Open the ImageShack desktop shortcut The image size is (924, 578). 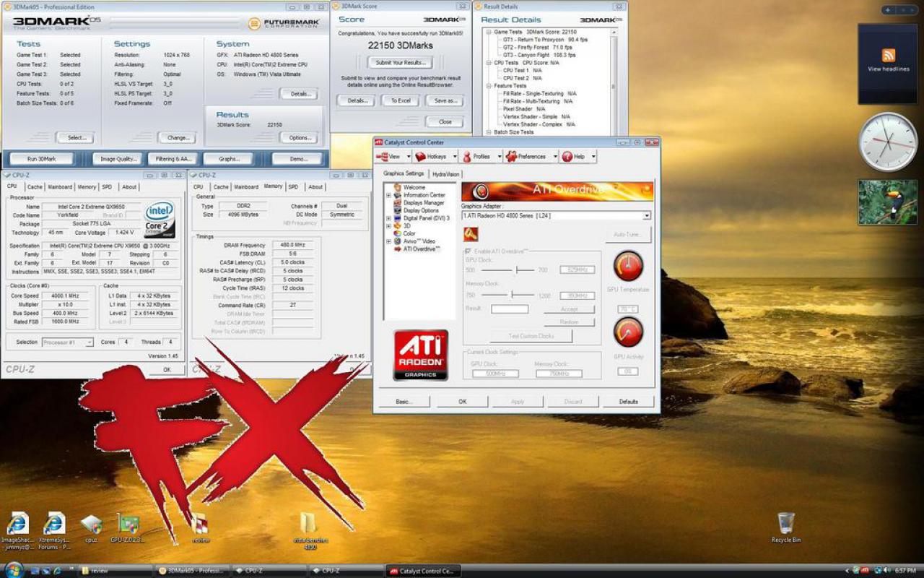17,524
